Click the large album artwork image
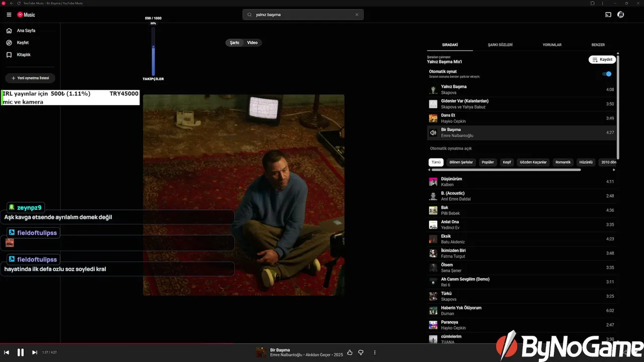The height and width of the screenshot is (362, 644). pyautogui.click(x=244, y=195)
